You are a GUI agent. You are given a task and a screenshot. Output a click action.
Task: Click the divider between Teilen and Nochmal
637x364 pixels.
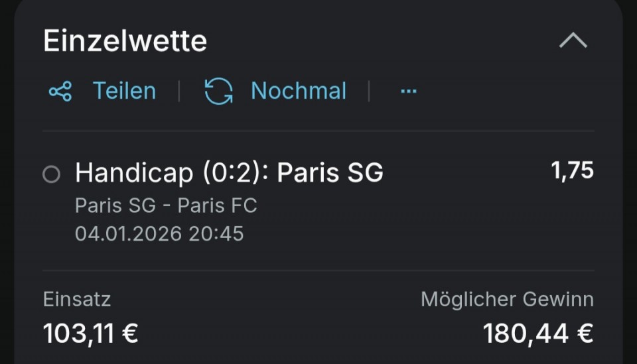(x=178, y=91)
